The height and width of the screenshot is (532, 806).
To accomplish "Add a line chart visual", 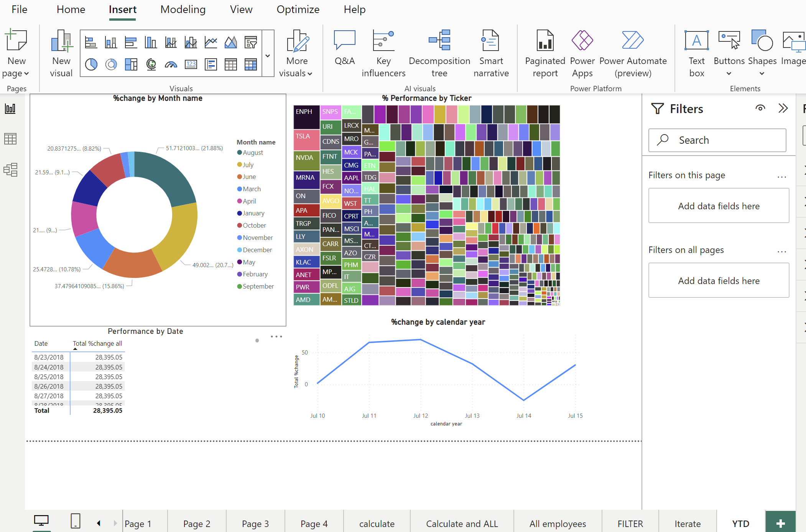I will click(211, 42).
